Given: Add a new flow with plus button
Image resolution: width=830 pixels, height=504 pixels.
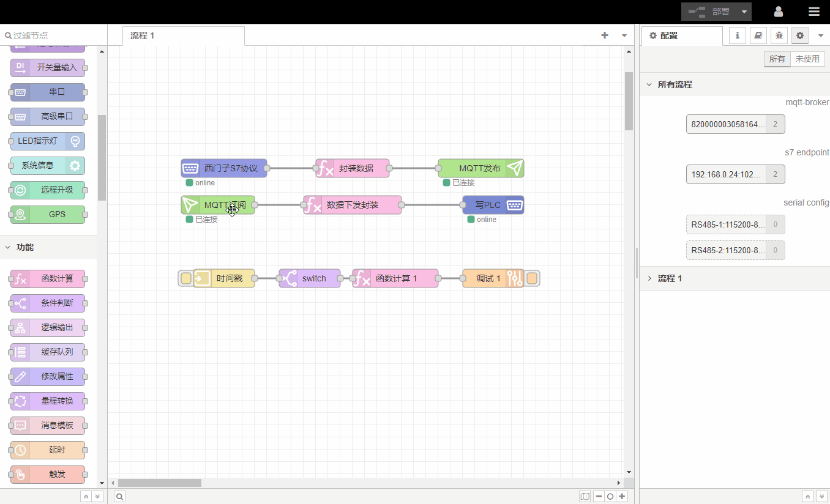Looking at the screenshot, I should coord(605,35).
